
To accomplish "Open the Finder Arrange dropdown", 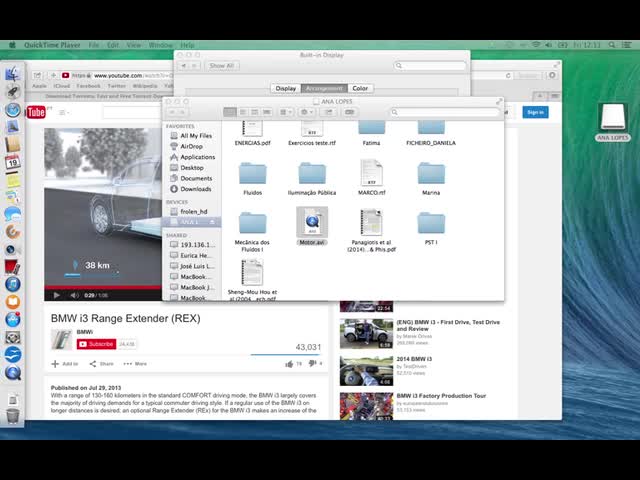I will click(281, 112).
